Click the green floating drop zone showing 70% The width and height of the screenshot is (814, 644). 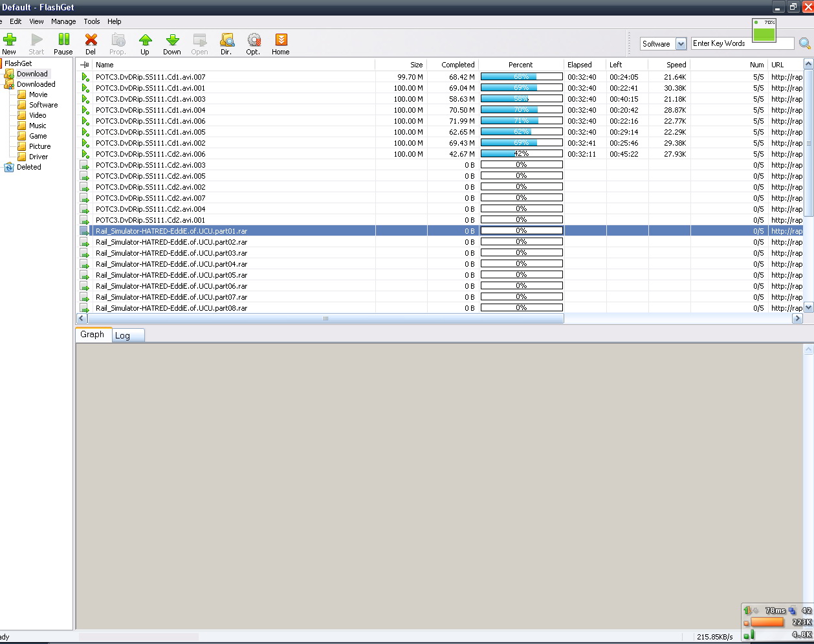coord(764,30)
